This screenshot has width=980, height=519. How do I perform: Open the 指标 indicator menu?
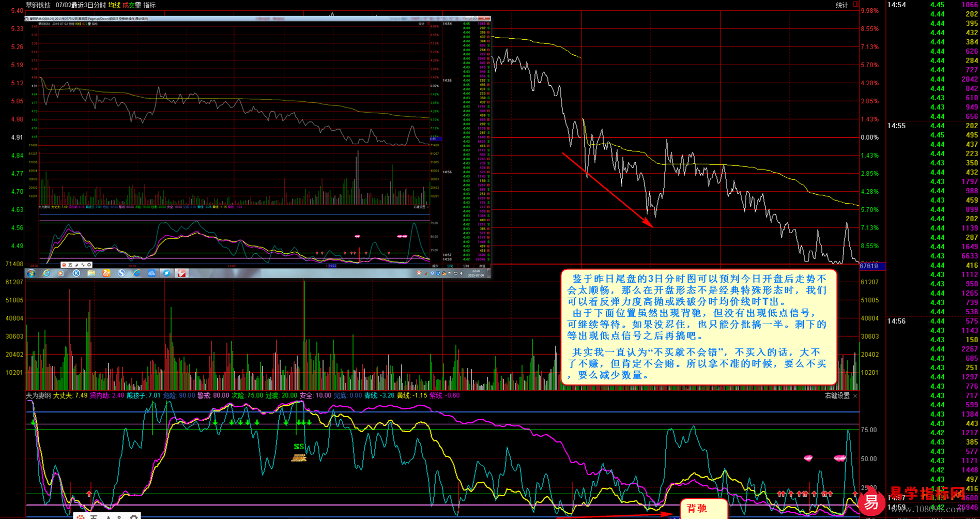click(149, 5)
